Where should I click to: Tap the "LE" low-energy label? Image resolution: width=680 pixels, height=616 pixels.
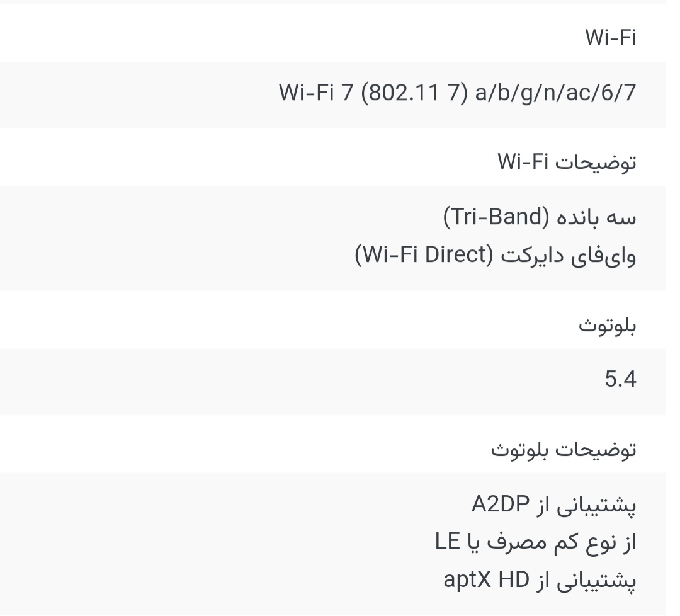(x=448, y=542)
